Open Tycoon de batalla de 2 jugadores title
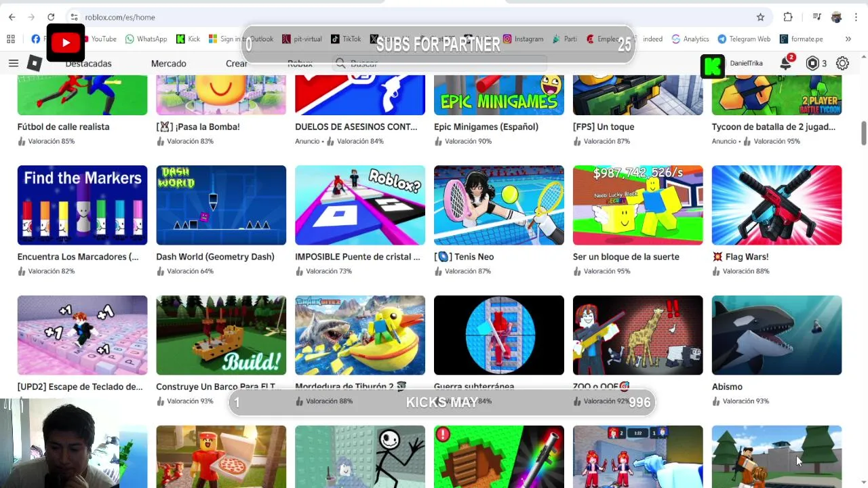 click(775, 127)
